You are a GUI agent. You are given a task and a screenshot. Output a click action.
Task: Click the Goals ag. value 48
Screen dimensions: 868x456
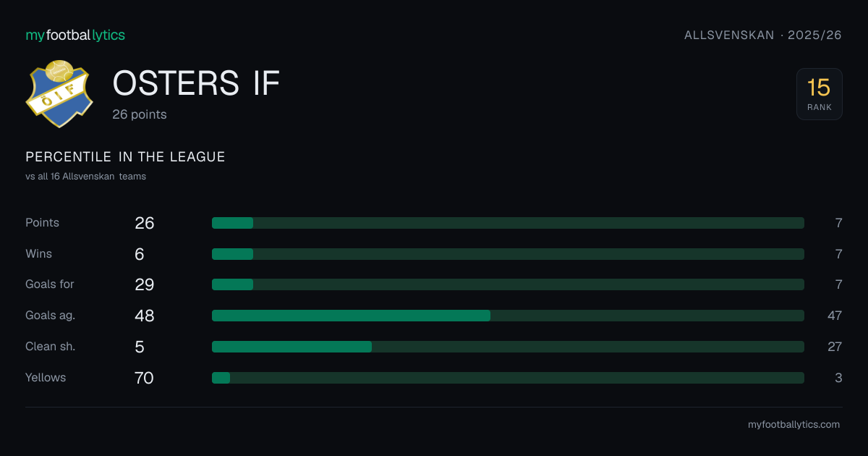click(145, 316)
